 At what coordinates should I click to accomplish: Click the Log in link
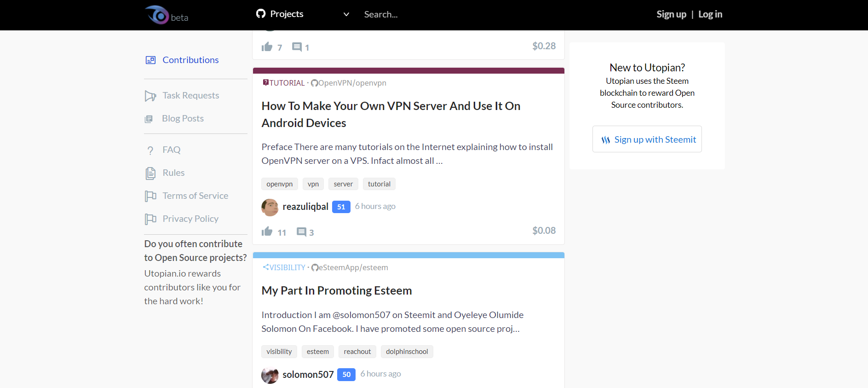pos(710,14)
